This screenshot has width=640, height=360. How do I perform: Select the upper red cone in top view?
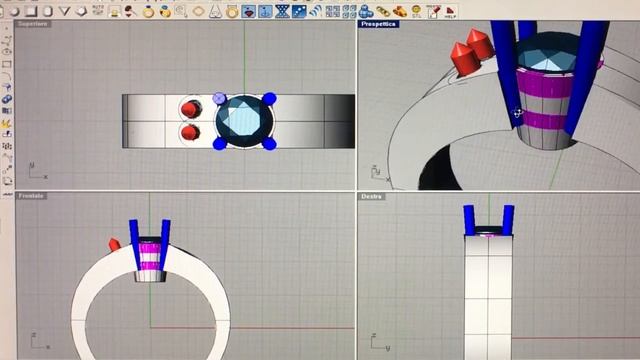(x=190, y=109)
